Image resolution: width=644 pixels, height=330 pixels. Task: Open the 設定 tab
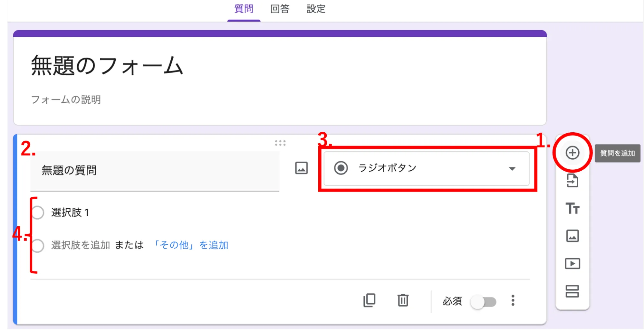(x=316, y=9)
